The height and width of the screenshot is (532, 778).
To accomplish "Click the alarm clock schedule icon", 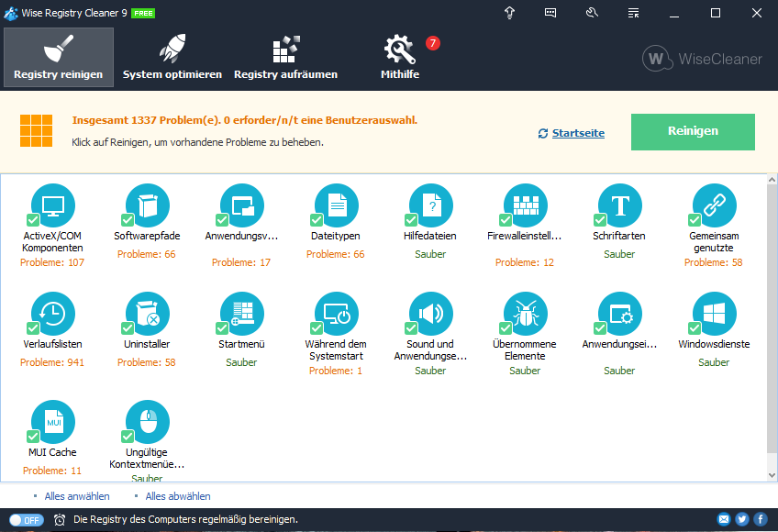I will pos(60,519).
